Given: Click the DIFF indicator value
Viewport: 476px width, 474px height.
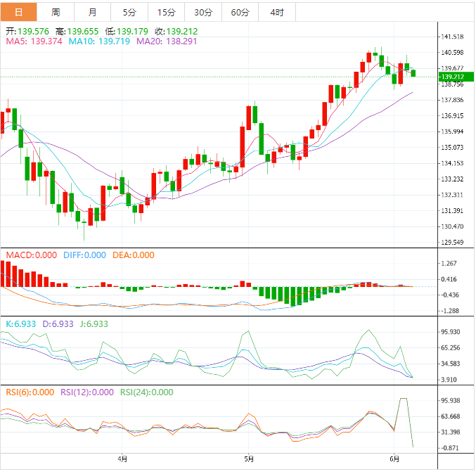Looking at the screenshot, I should (85, 255).
